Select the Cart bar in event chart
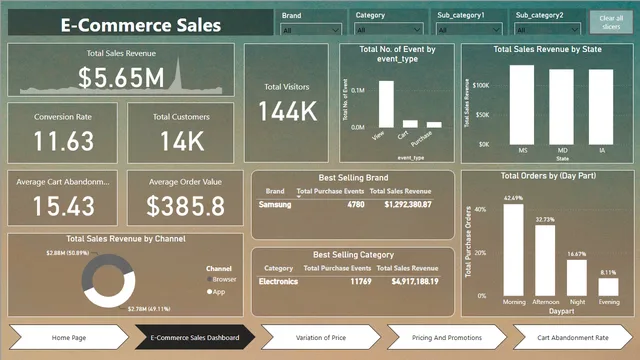This screenshot has width=640, height=360. tap(410, 124)
